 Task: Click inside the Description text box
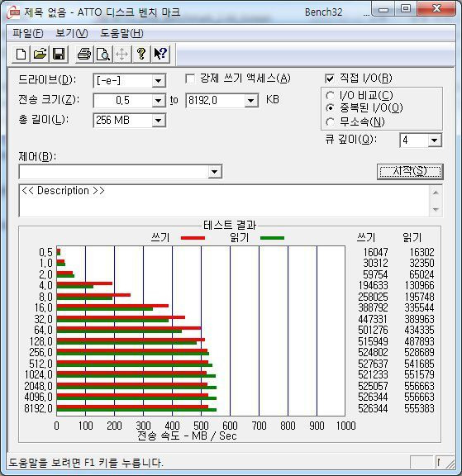click(224, 200)
